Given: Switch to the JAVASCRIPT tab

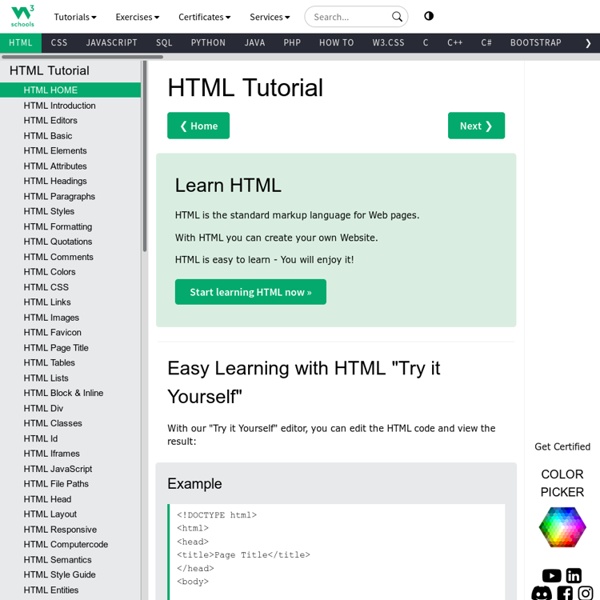Looking at the screenshot, I should [x=111, y=42].
